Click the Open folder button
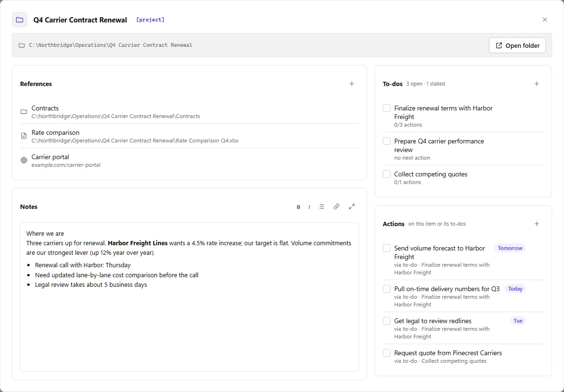The height and width of the screenshot is (392, 564). [517, 45]
